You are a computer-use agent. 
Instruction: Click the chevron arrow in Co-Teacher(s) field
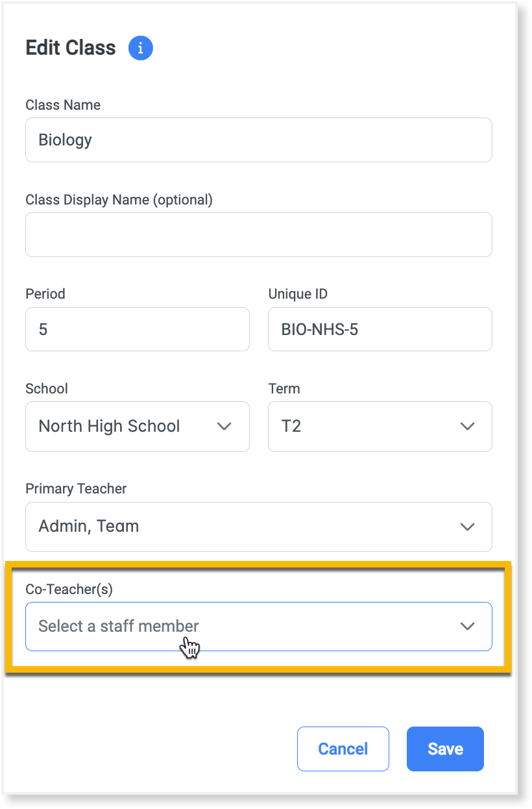(x=467, y=627)
